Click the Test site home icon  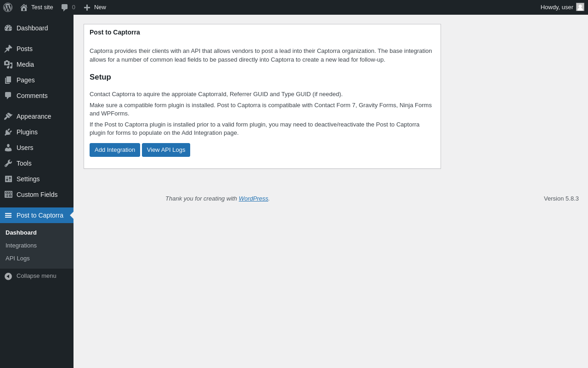pyautogui.click(x=24, y=7)
